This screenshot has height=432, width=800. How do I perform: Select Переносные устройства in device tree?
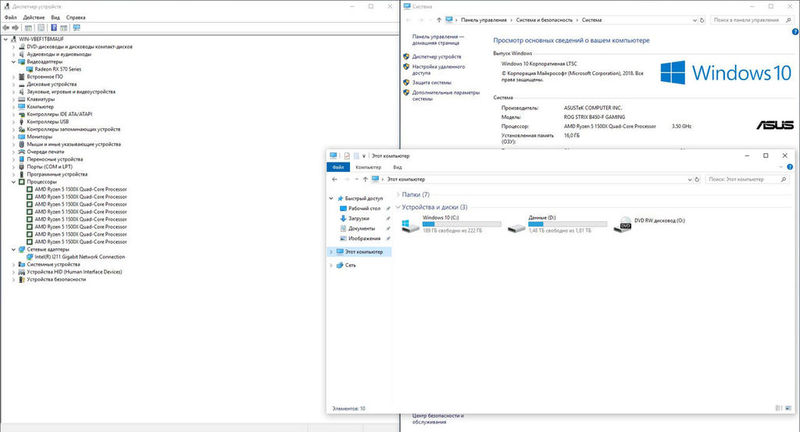(55, 159)
